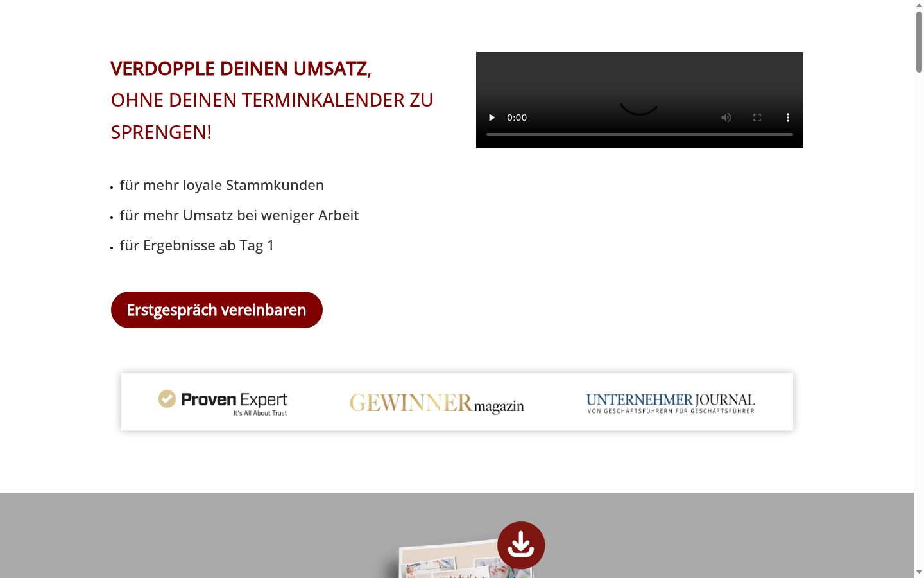Click text 'für mehr Umsatz bei weniger Arbeit'
Screen dimensions: 924x578
tap(239, 216)
